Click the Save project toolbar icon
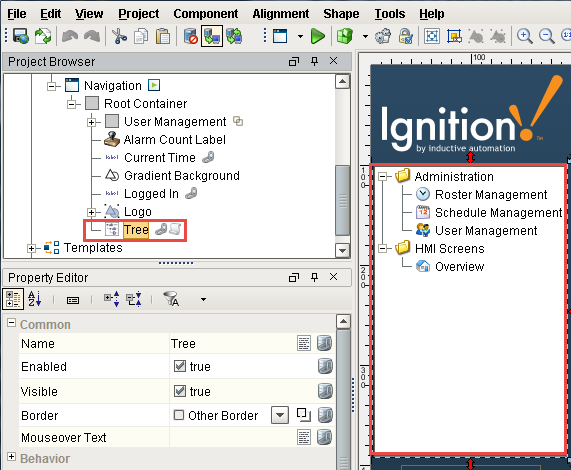This screenshot has width=571, height=470. (x=21, y=36)
